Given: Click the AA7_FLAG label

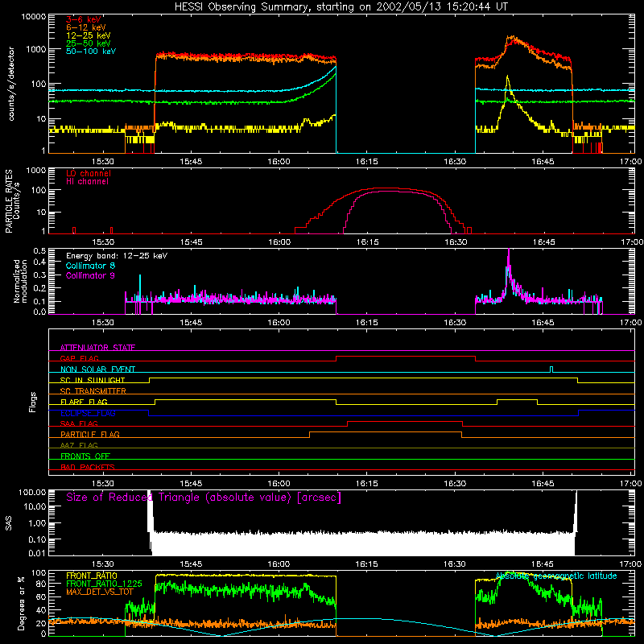Looking at the screenshot, I should pos(79,445).
